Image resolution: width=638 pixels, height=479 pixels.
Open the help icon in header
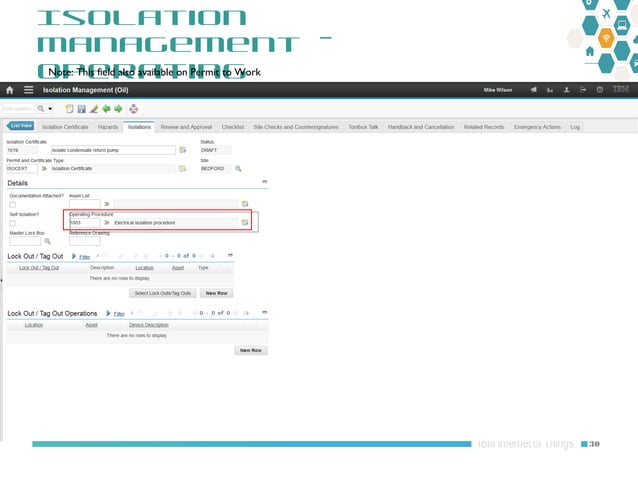pyautogui.click(x=600, y=90)
